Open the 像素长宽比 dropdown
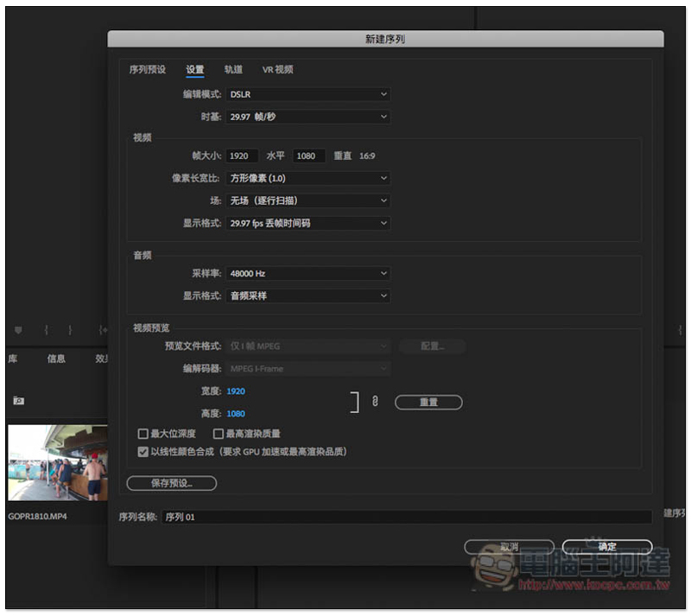 [307, 178]
